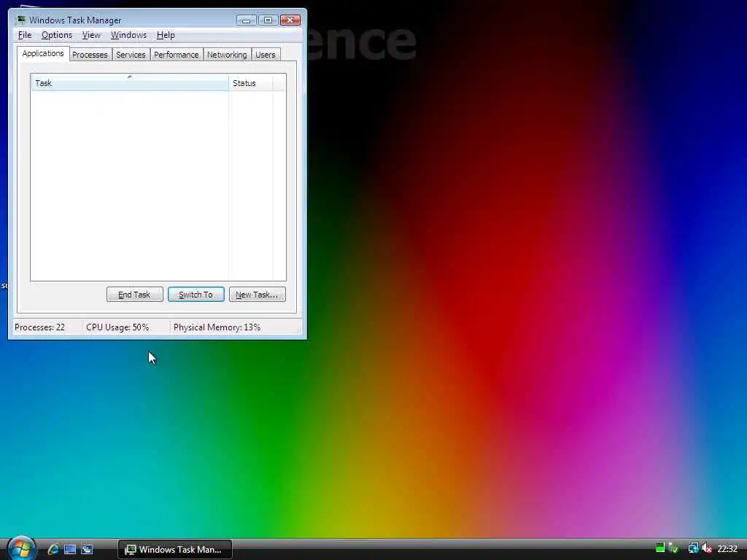Image resolution: width=747 pixels, height=560 pixels.
Task: Open the File menu
Action: pos(25,35)
